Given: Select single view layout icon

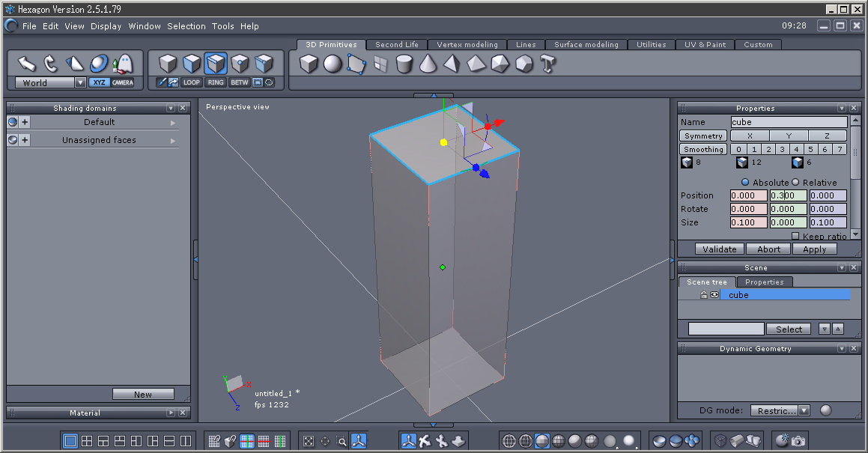Looking at the screenshot, I should (70, 441).
